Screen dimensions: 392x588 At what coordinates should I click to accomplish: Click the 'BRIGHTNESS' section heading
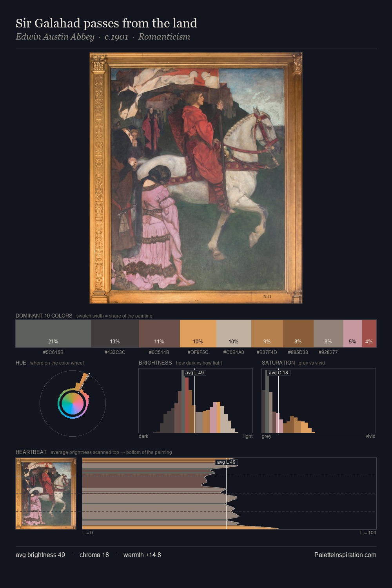tap(155, 363)
